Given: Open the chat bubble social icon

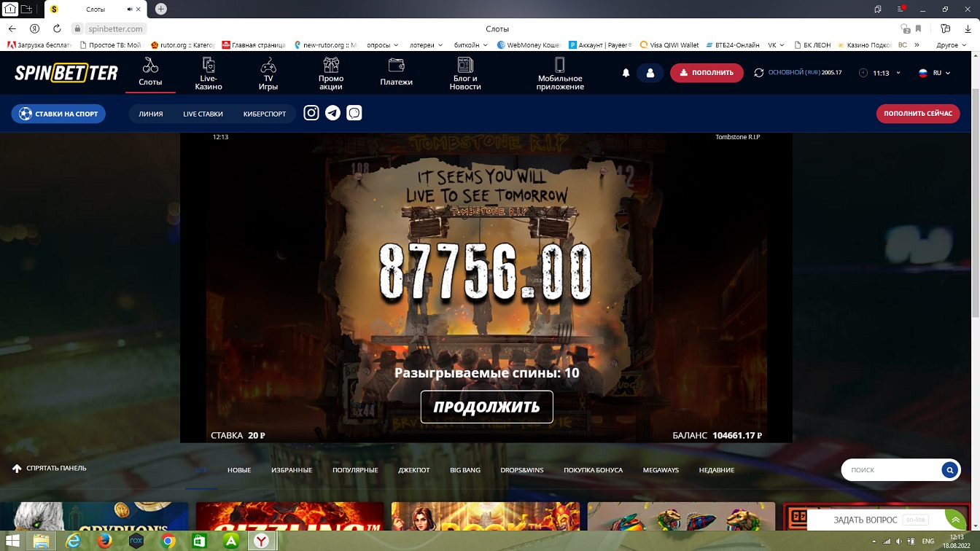Looking at the screenshot, I should tap(354, 113).
